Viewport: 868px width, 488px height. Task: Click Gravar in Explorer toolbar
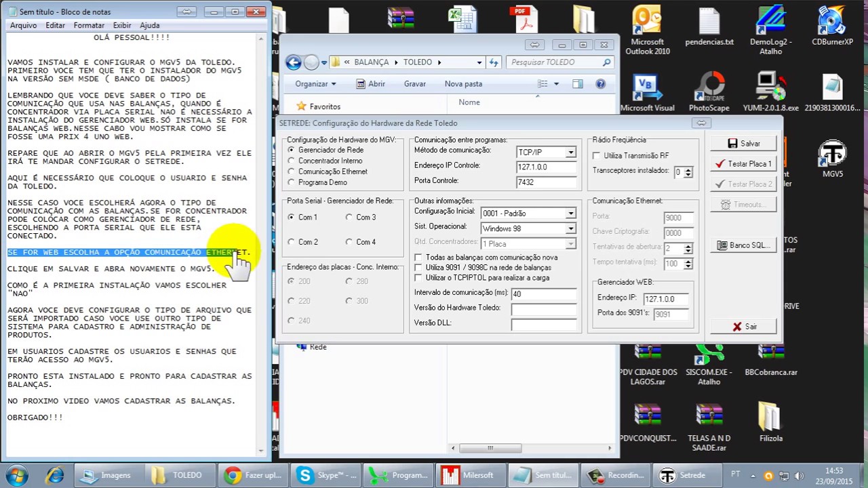coord(415,84)
